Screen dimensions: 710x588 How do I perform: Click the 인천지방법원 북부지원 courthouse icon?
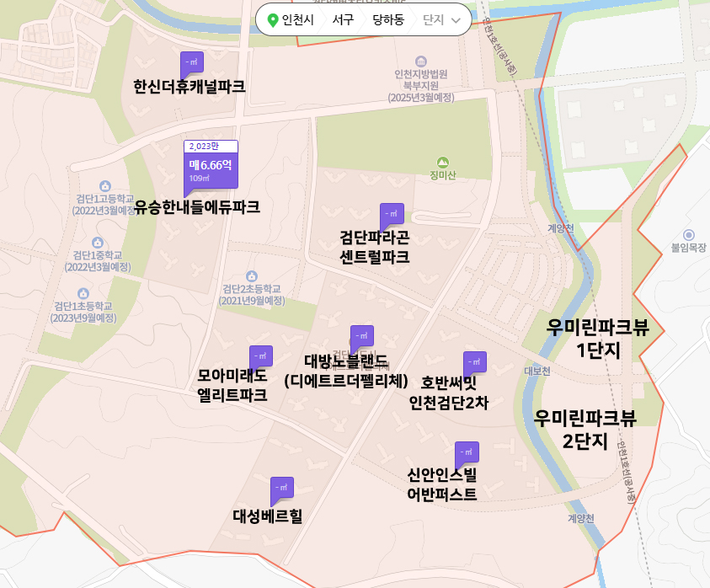coord(420,61)
